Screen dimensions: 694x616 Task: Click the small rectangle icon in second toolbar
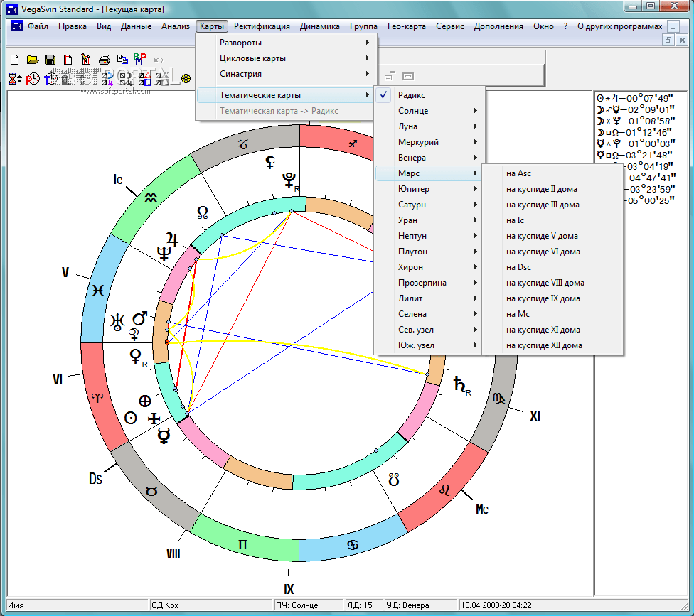[x=408, y=77]
